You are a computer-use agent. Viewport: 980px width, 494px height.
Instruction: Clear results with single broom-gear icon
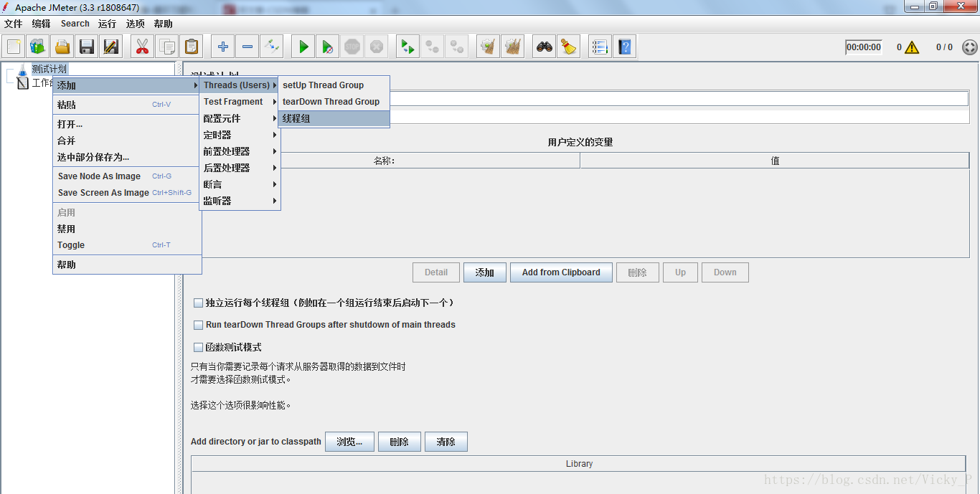pos(489,47)
